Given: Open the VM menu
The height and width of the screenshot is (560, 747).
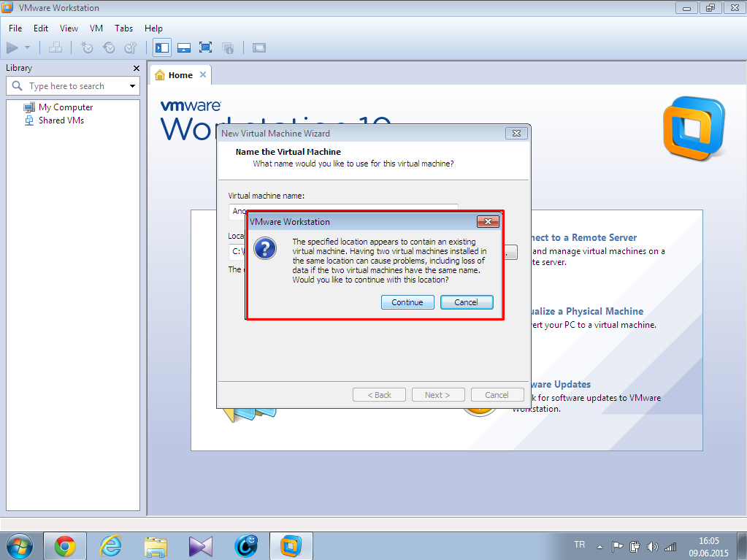Looking at the screenshot, I should click(x=96, y=28).
